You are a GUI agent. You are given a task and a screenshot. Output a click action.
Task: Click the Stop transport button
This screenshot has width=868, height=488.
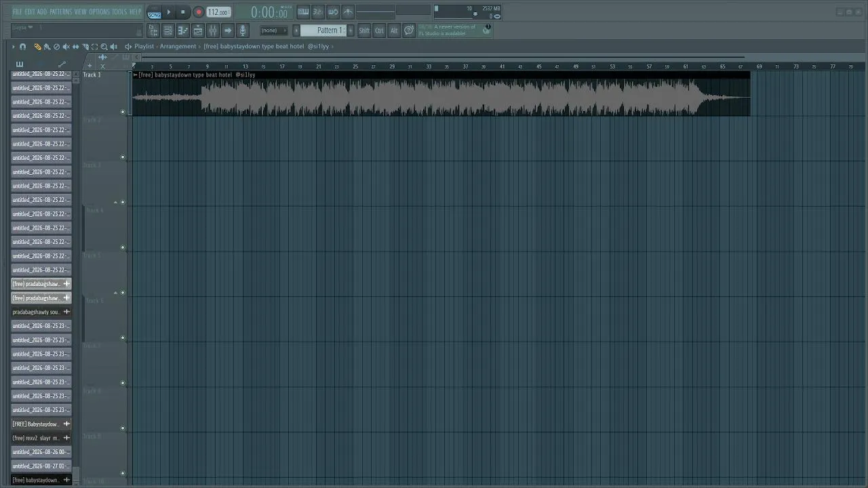click(183, 12)
